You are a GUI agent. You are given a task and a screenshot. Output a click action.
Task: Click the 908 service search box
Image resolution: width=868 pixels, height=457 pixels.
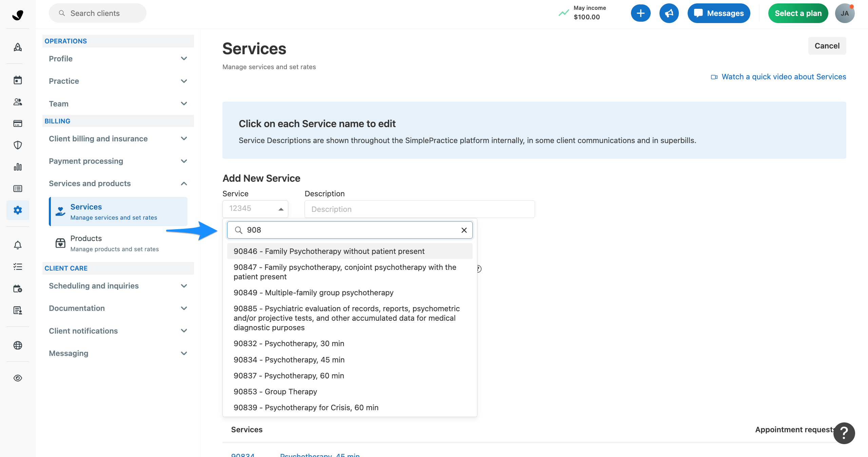[x=350, y=230]
